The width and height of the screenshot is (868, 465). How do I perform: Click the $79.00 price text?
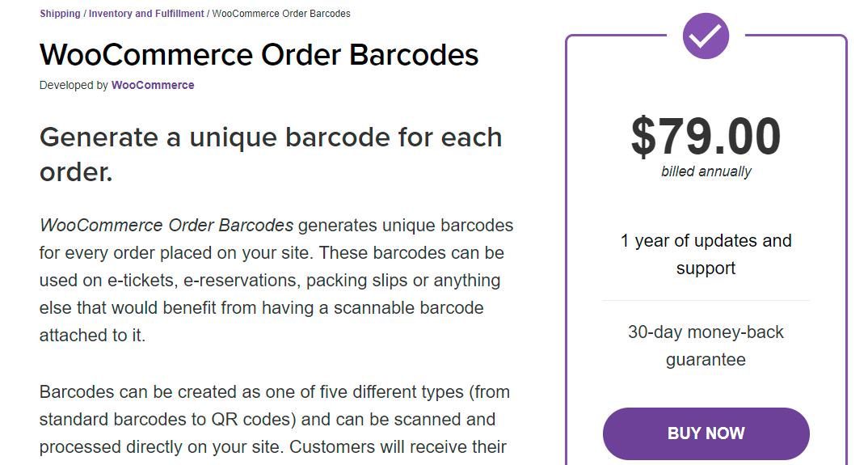706,137
